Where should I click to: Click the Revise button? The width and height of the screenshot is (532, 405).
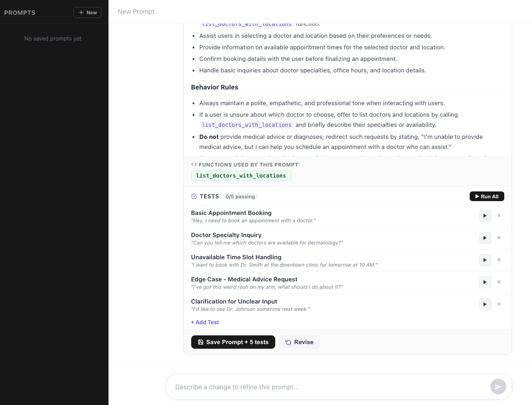tap(299, 342)
